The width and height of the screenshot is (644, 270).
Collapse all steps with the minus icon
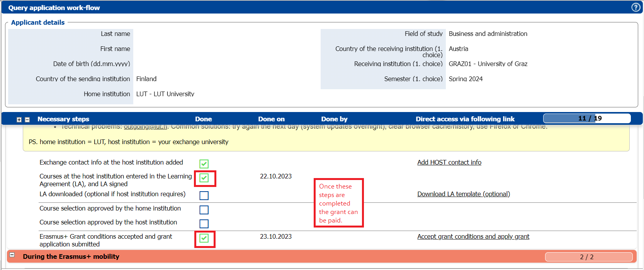point(27,120)
